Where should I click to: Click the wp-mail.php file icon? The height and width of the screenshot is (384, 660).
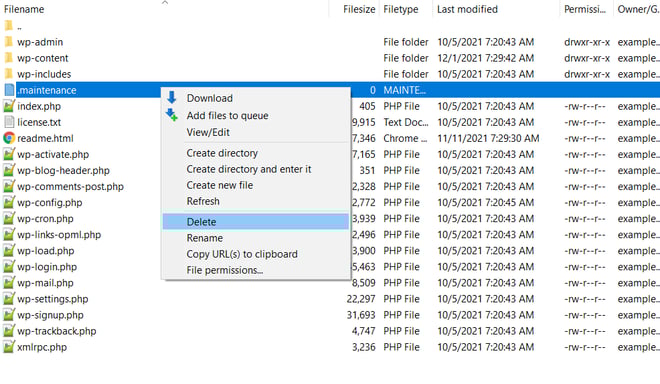point(9,283)
